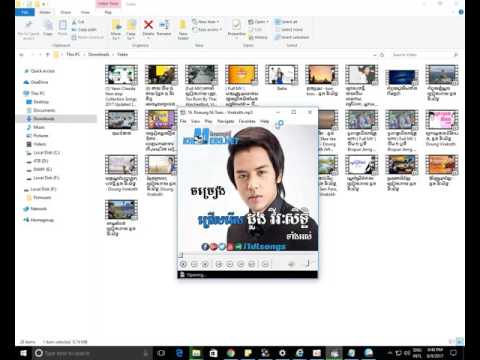The height and width of the screenshot is (360, 480).
Task: Select OneDrive in navigation pane
Action: (x=36, y=82)
